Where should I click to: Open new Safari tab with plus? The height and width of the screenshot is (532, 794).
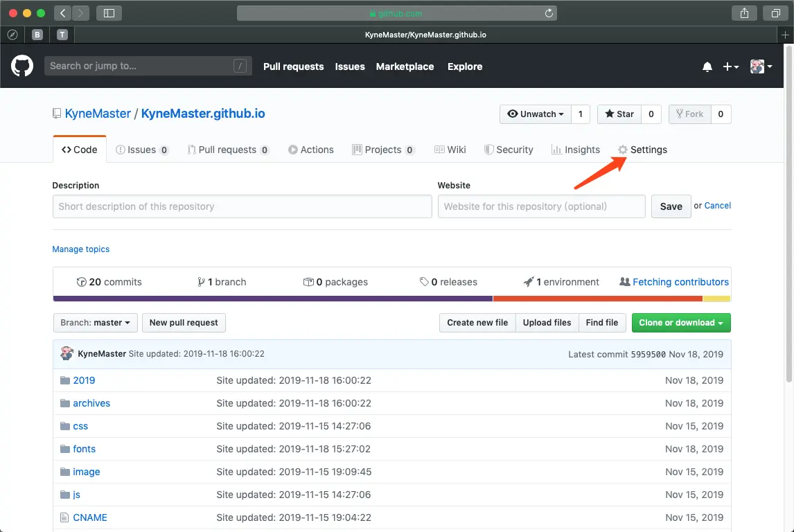coord(786,35)
